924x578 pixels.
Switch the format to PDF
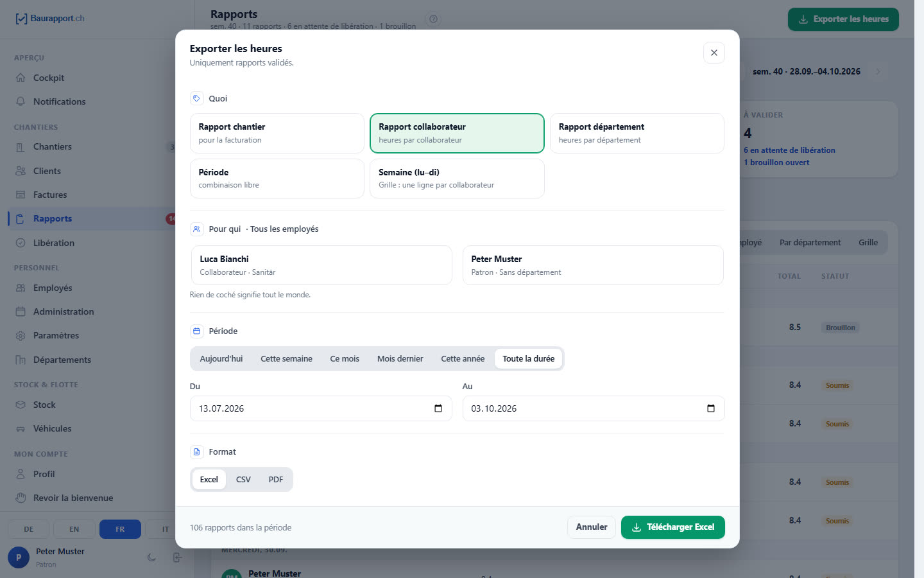coord(276,479)
